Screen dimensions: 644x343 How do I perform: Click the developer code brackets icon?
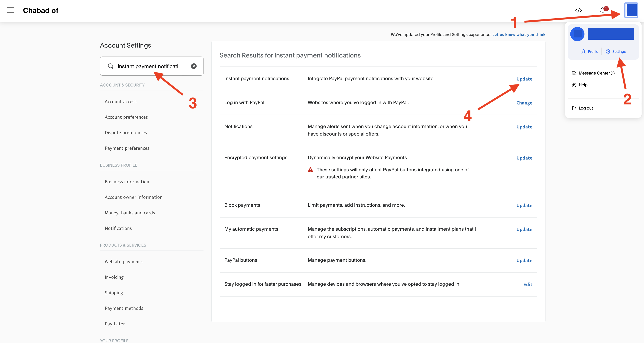click(578, 10)
